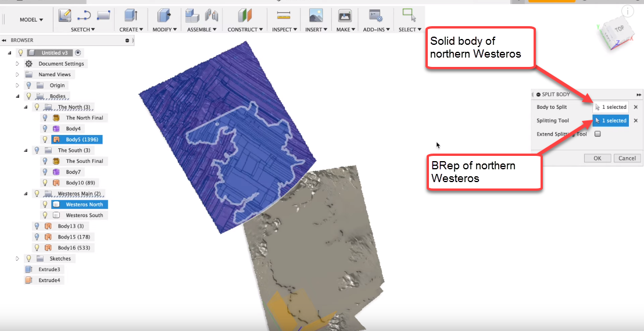Clear the Body to Split selection
Screen dimensions: 644x331
coord(636,107)
